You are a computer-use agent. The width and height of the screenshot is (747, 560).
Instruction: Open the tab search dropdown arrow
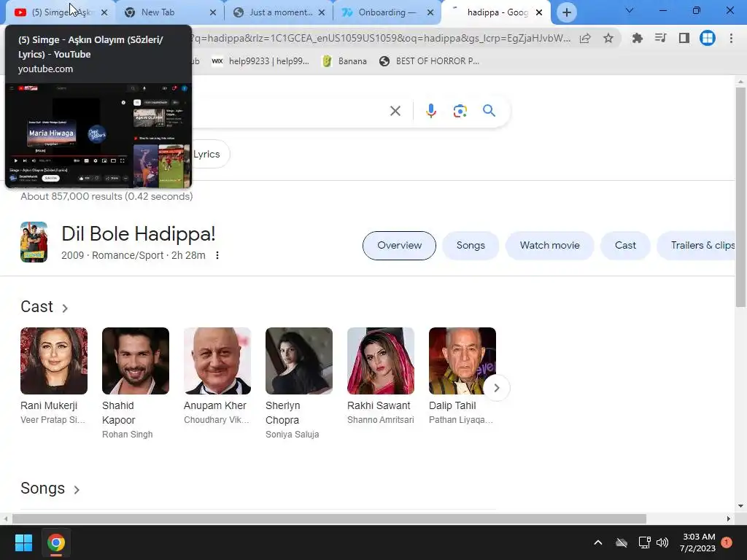coord(630,10)
